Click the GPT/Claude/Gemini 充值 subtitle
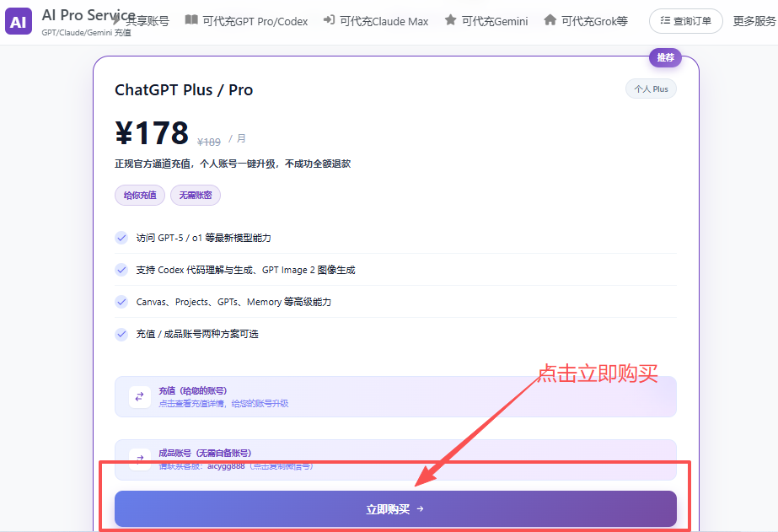This screenshot has height=532, width=778. point(86,33)
